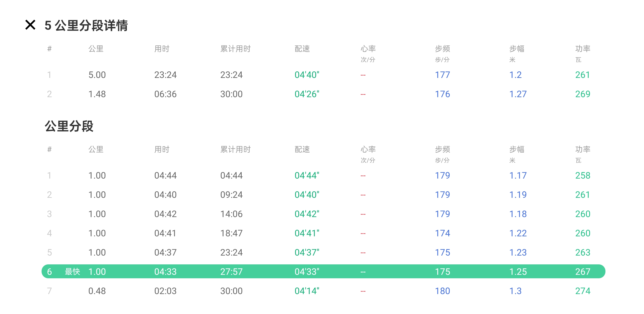Select lap 2 row showing 1.48 公里

[x=97, y=94]
